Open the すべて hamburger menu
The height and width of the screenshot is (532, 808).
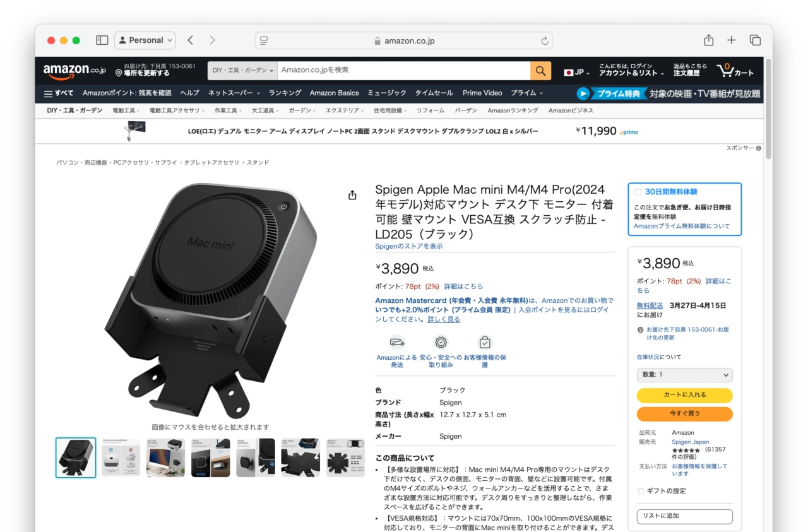tap(59, 93)
